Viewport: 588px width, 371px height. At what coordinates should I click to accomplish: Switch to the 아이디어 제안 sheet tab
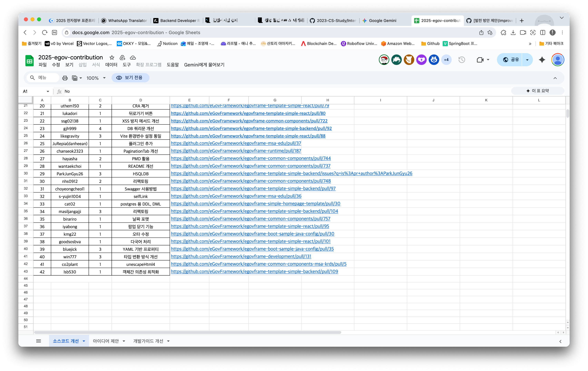tap(106, 341)
